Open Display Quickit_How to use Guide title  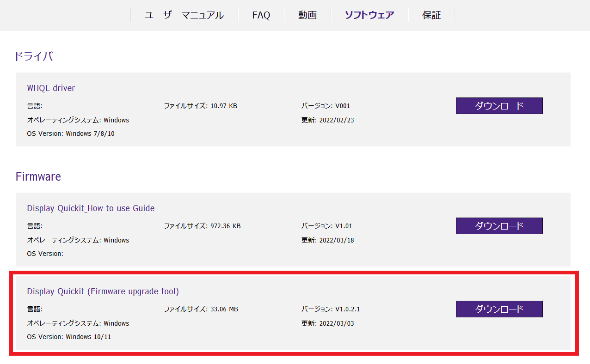tap(91, 208)
